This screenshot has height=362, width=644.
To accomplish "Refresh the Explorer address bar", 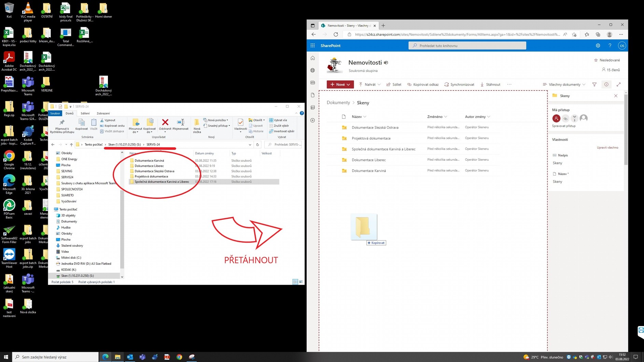I will click(257, 144).
